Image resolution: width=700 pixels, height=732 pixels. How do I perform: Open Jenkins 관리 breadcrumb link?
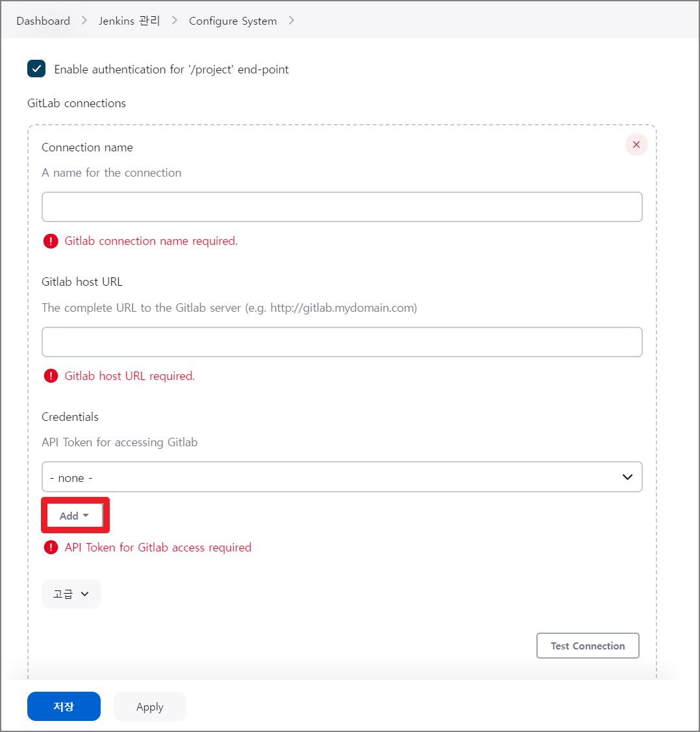click(129, 21)
